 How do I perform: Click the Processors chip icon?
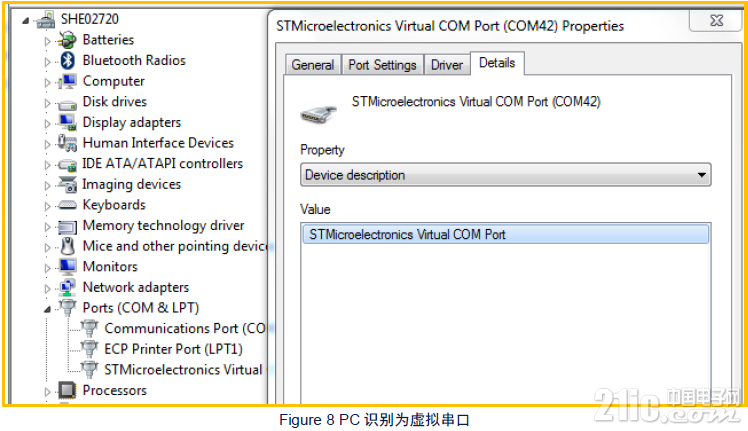click(67, 390)
